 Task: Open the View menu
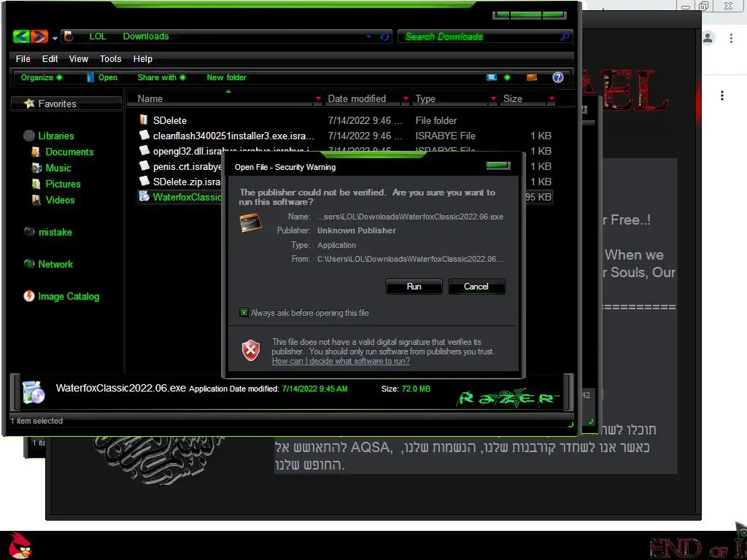79,58
